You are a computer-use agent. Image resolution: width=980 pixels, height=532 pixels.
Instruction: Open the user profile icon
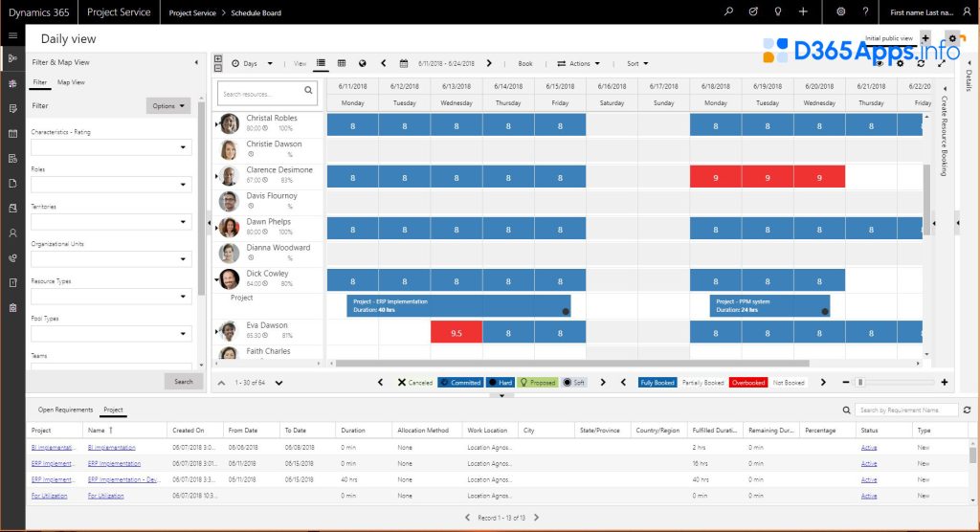(967, 11)
